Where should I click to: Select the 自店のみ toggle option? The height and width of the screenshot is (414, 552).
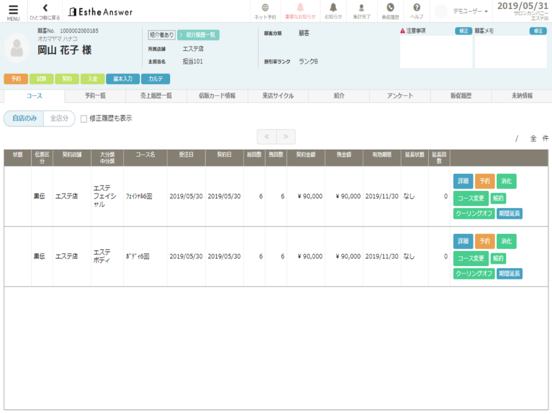click(x=24, y=118)
